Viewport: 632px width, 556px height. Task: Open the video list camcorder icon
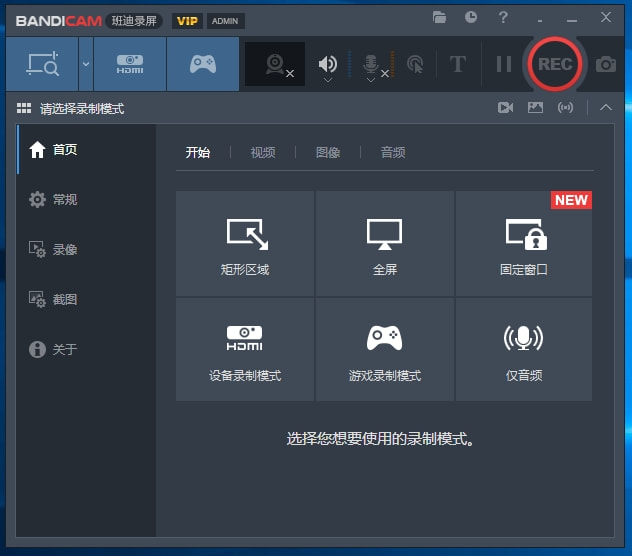tap(505, 108)
